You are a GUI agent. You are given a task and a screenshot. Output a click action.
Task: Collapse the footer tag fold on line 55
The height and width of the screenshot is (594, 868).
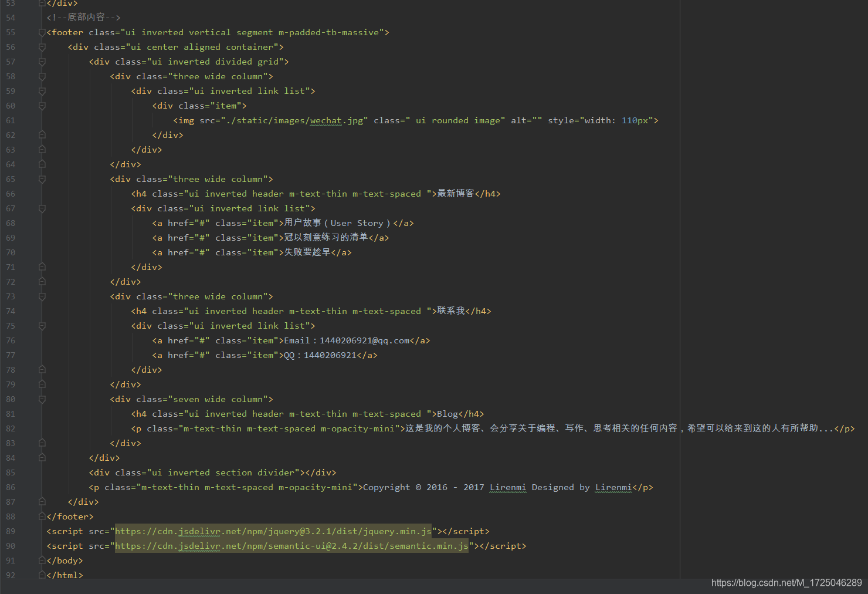coord(42,32)
